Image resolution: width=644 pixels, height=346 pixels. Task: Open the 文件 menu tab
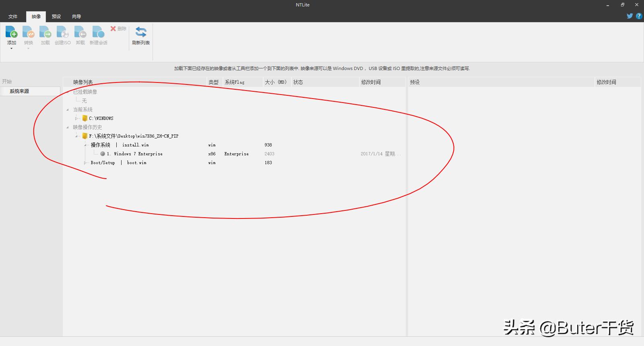coord(13,16)
